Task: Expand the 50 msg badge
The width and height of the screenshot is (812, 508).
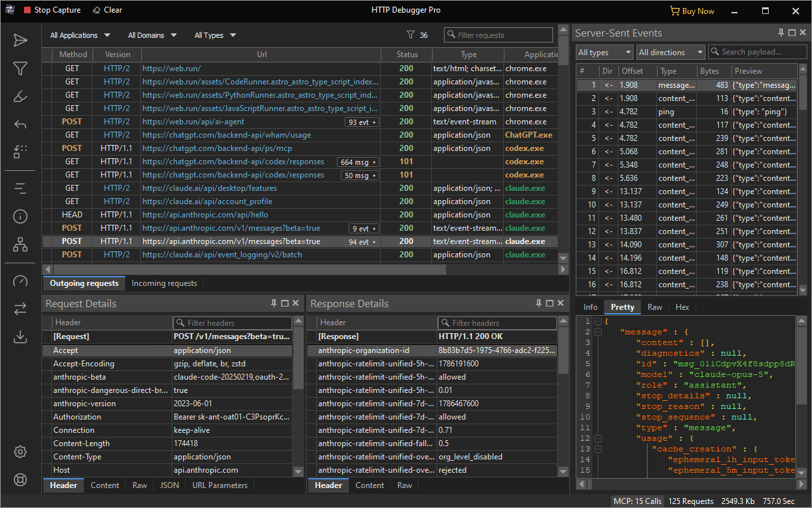Action: (x=360, y=176)
